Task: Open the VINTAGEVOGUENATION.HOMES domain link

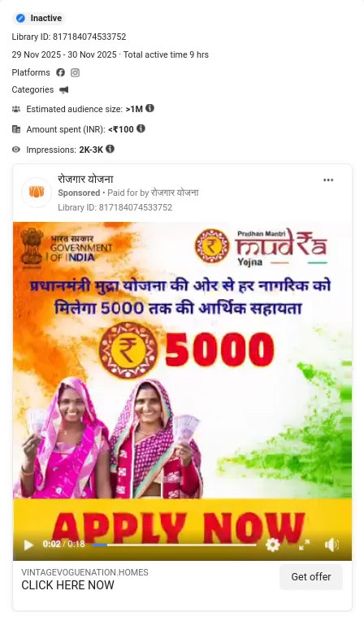Action: pos(84,572)
